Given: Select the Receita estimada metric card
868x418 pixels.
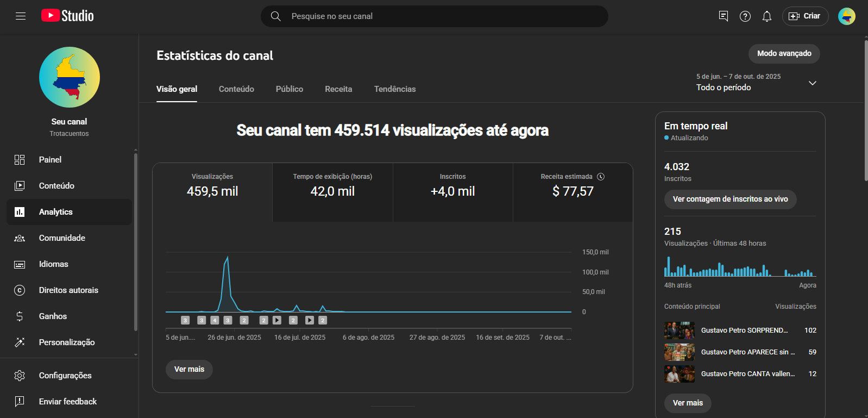Looking at the screenshot, I should coord(573,192).
